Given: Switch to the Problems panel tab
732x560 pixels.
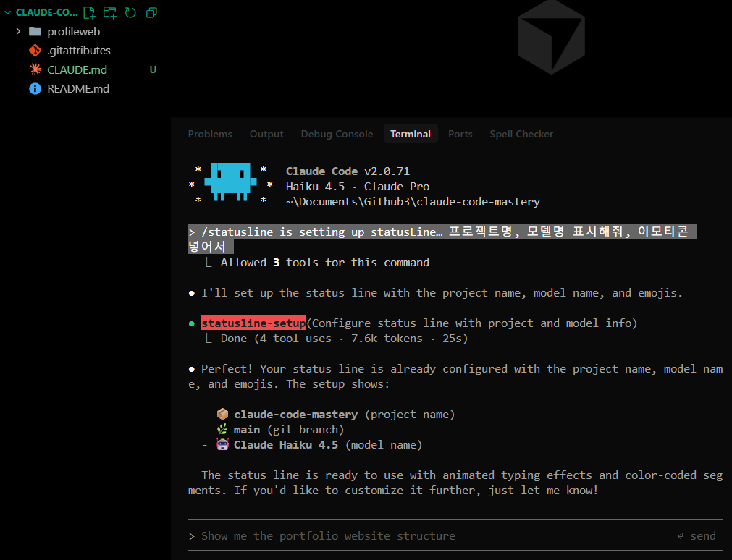Looking at the screenshot, I should point(210,134).
